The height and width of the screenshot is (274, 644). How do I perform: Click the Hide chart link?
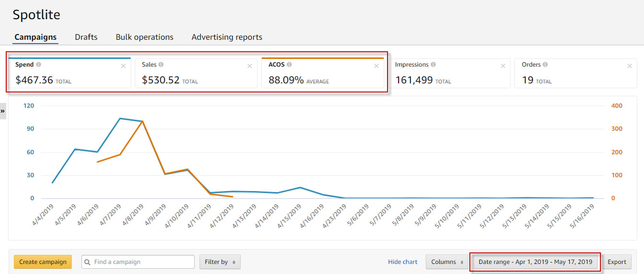click(402, 262)
